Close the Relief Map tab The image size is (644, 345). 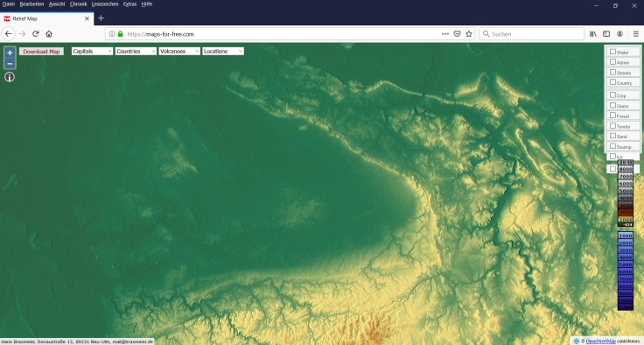point(87,18)
